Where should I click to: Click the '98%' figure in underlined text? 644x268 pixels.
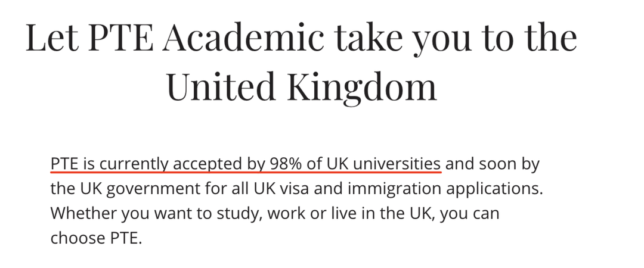coord(289,164)
